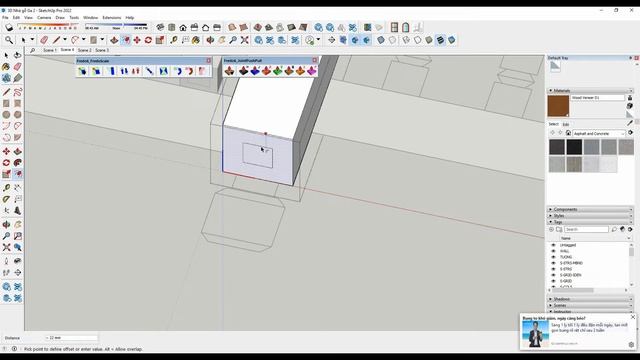Choose the Move tool in top toolbar
The height and width of the screenshot is (360, 640).
tap(137, 40)
